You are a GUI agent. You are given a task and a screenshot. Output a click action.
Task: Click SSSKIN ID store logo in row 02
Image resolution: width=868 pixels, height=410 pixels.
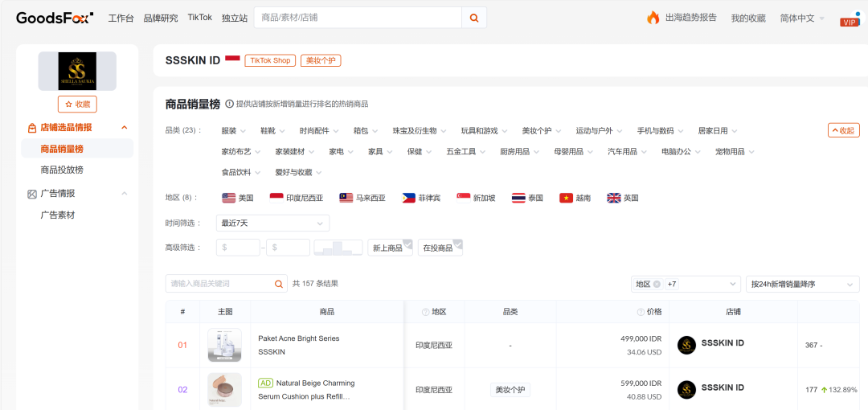(x=686, y=390)
